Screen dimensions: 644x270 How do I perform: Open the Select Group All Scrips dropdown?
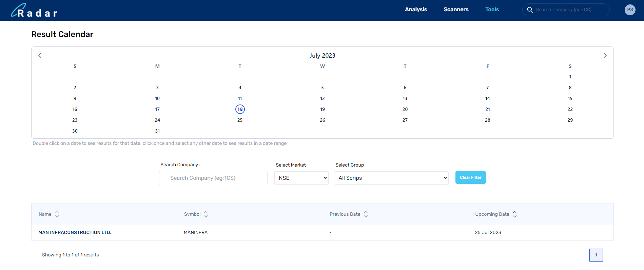pyautogui.click(x=391, y=178)
